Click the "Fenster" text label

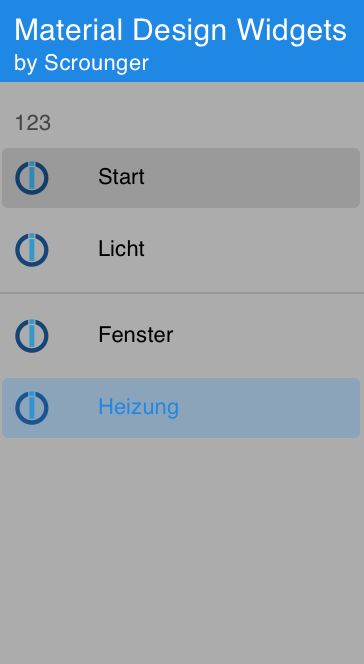tap(135, 335)
